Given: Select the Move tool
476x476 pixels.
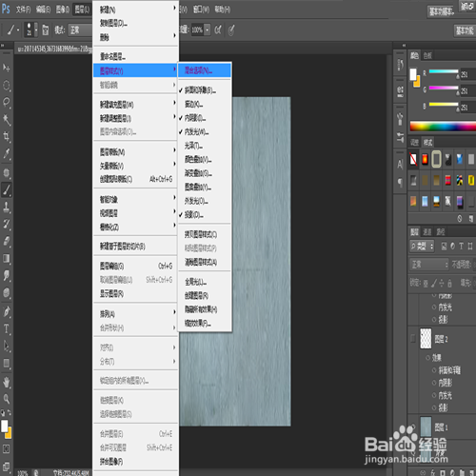Looking at the screenshot, I should click(x=6, y=68).
